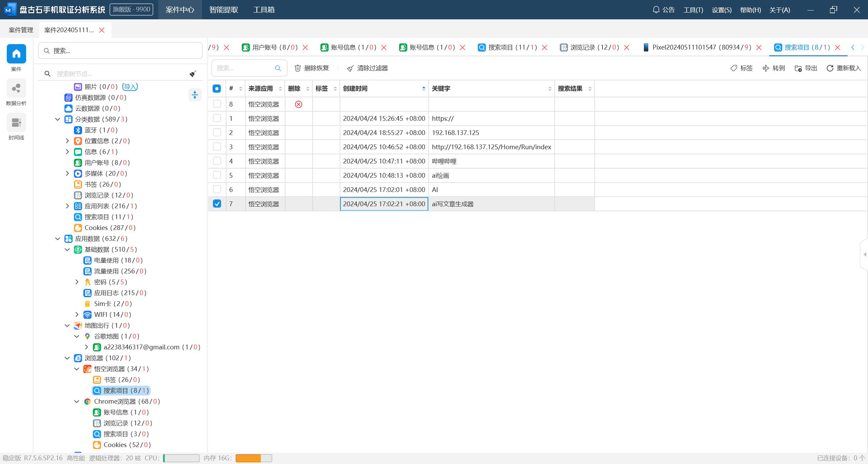
Task: Open the 数据分析 sidebar icon
Action: [x=16, y=89]
